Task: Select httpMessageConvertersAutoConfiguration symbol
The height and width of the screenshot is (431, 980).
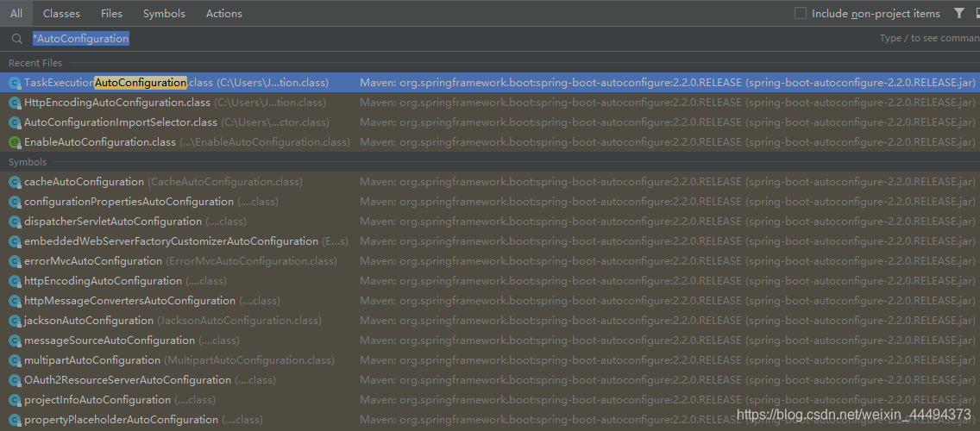Action: [490, 301]
